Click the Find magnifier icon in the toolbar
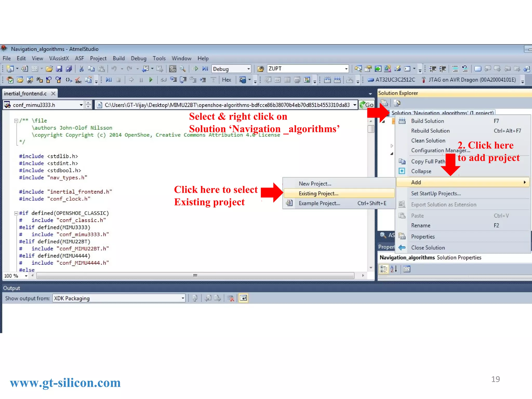 tap(183, 69)
